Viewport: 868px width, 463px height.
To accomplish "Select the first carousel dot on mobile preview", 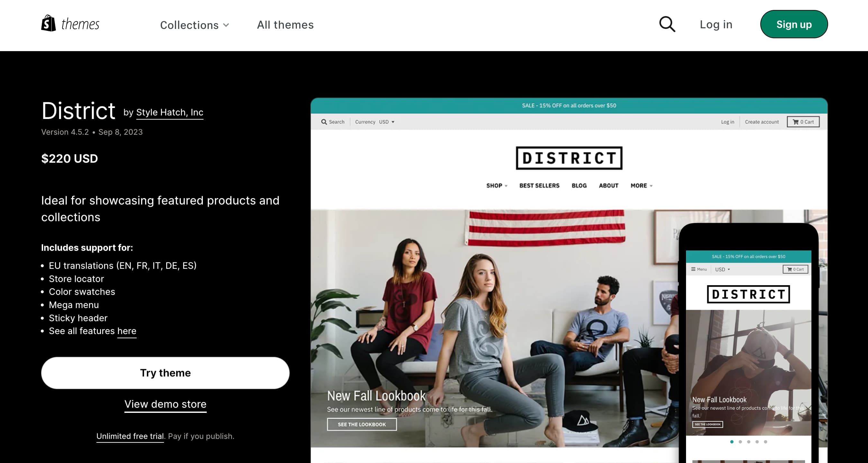I will pos(732,441).
